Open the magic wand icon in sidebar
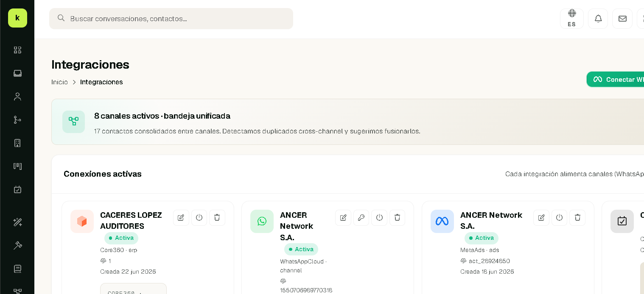The image size is (644, 294). [17, 222]
